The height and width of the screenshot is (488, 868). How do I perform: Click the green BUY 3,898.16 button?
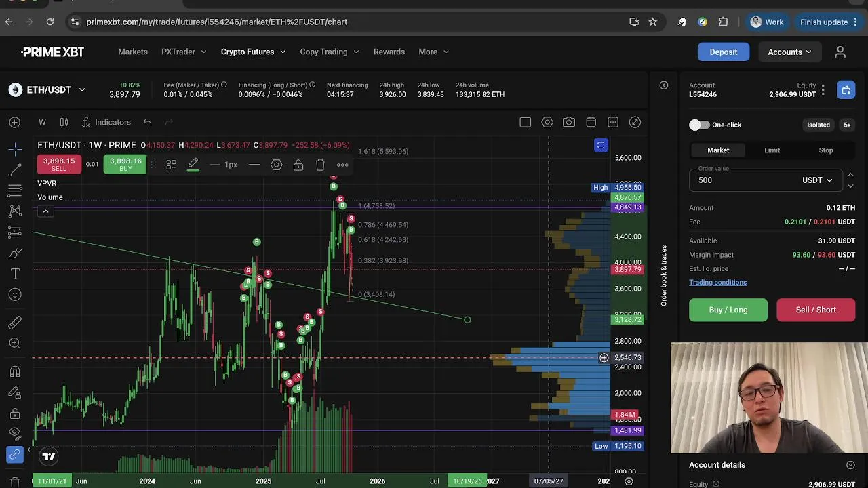point(125,165)
